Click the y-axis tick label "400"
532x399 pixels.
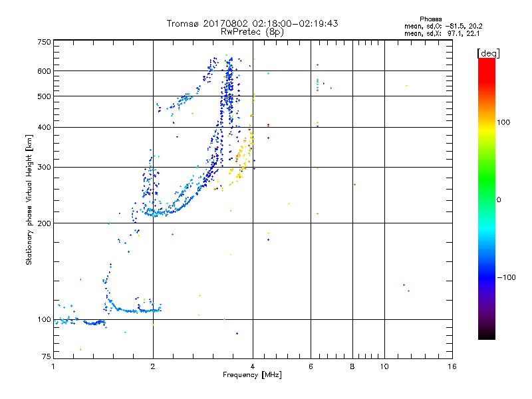(44, 127)
